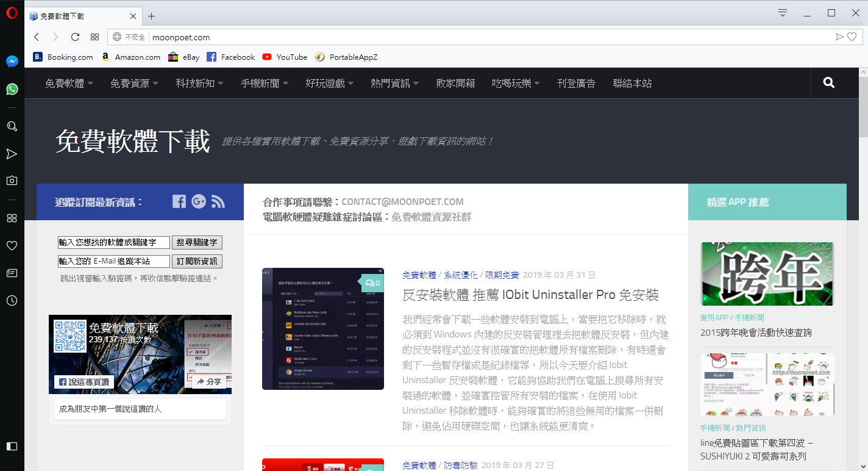Subscribe via the RSS feed icon

click(x=218, y=201)
